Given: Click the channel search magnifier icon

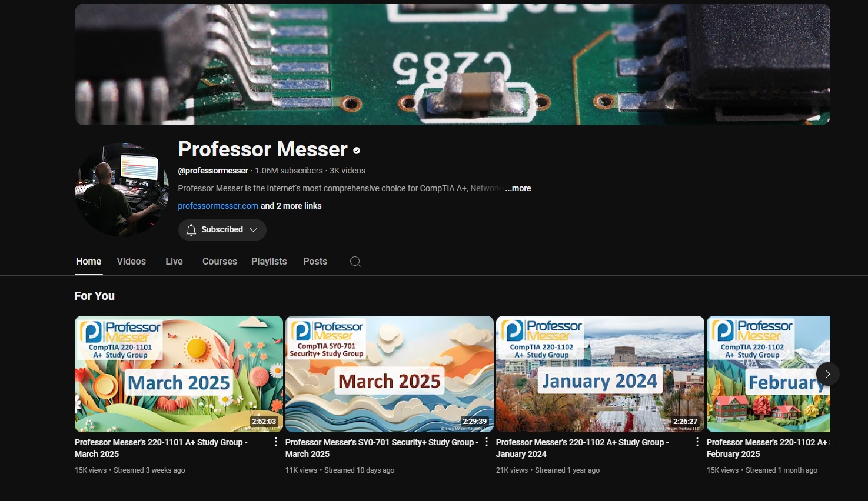Looking at the screenshot, I should [355, 262].
